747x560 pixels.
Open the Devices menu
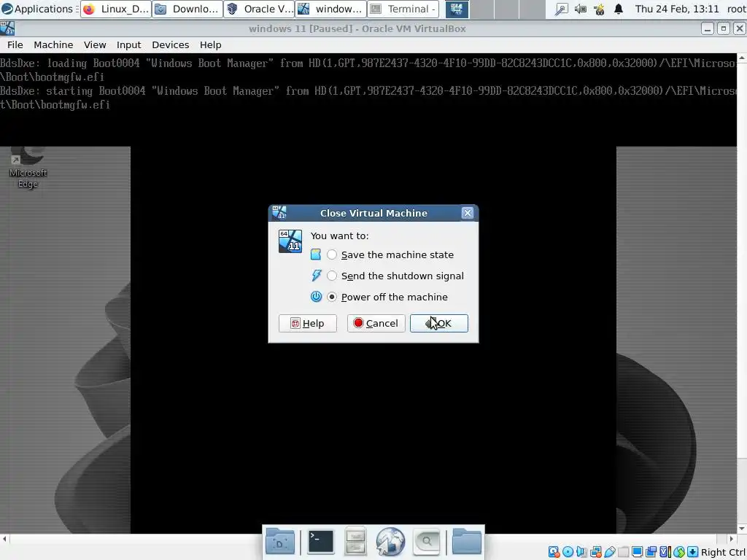(171, 44)
